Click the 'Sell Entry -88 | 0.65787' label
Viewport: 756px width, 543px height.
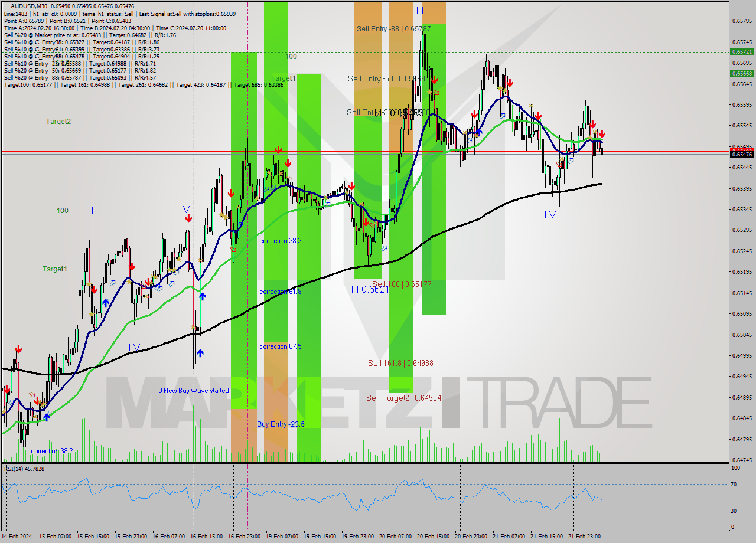point(394,28)
